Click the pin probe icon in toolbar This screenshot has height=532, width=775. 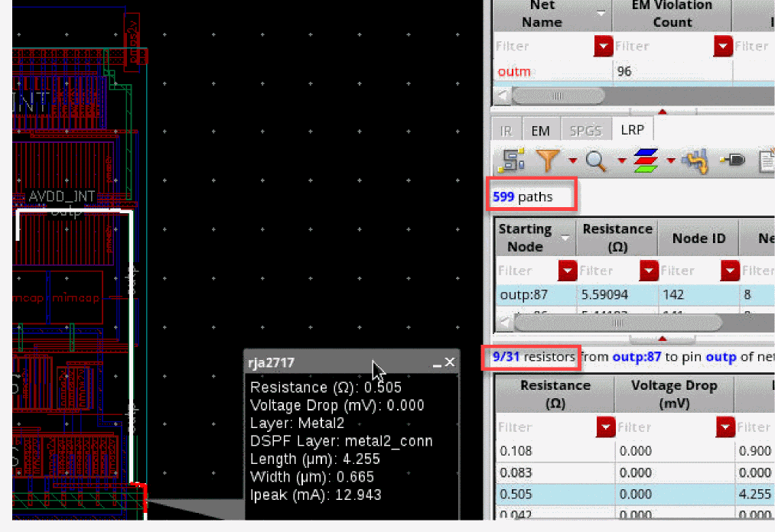732,161
